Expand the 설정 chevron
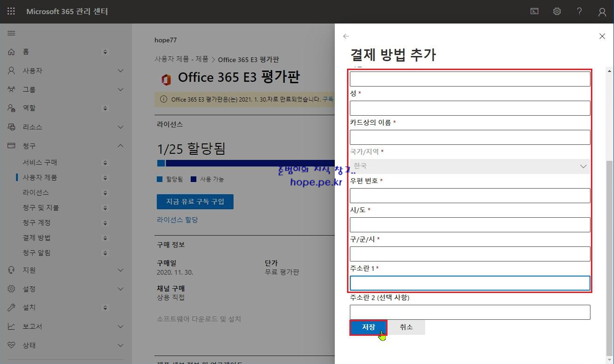The width and height of the screenshot is (614, 364). pos(121,289)
